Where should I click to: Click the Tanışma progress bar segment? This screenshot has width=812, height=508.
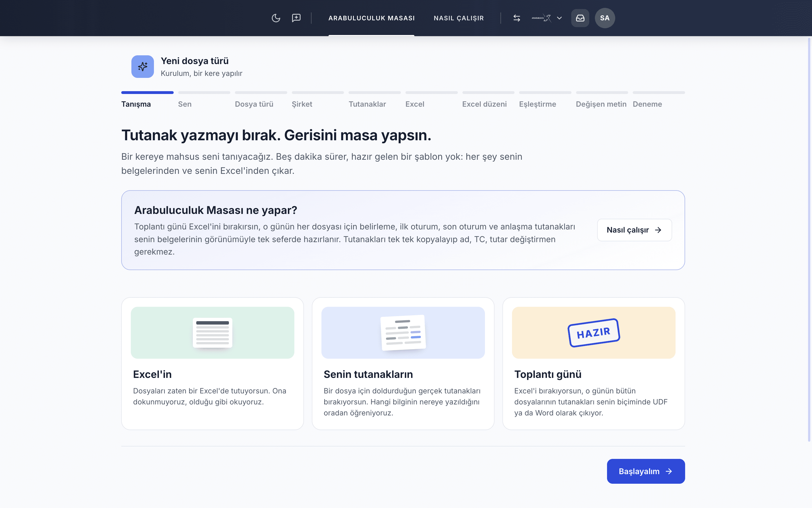[147, 92]
